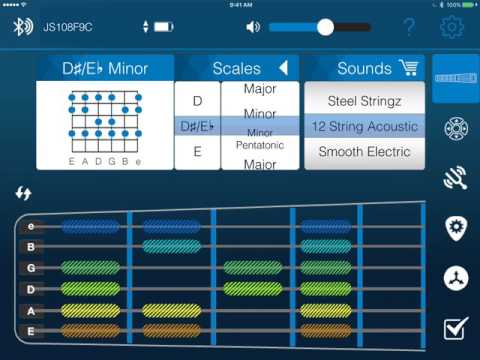Choose root note D in picker
This screenshot has height=360, width=480.
[198, 101]
